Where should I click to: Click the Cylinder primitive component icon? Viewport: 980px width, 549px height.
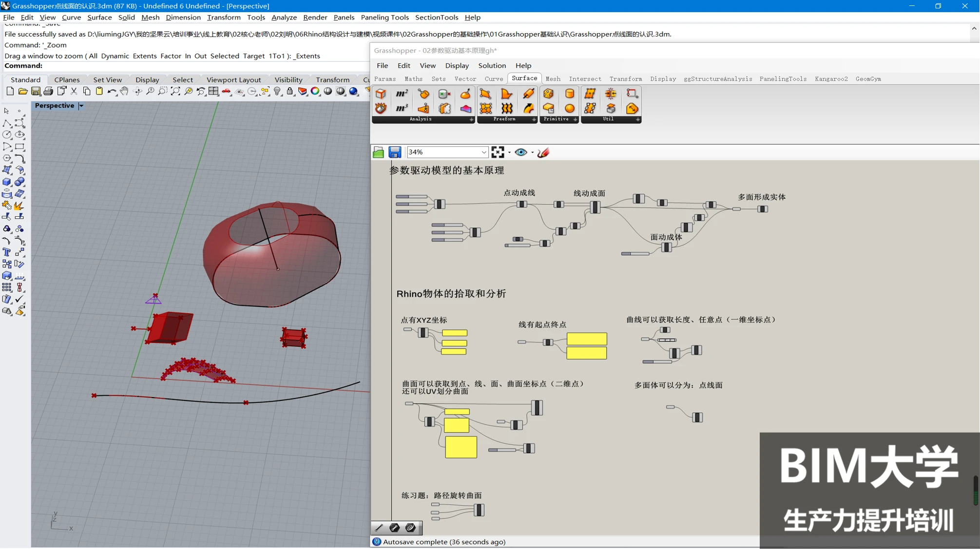(x=569, y=94)
